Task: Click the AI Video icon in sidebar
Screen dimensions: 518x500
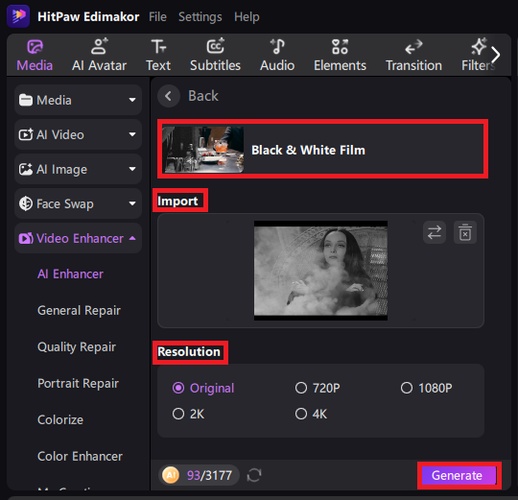Action: (x=26, y=135)
